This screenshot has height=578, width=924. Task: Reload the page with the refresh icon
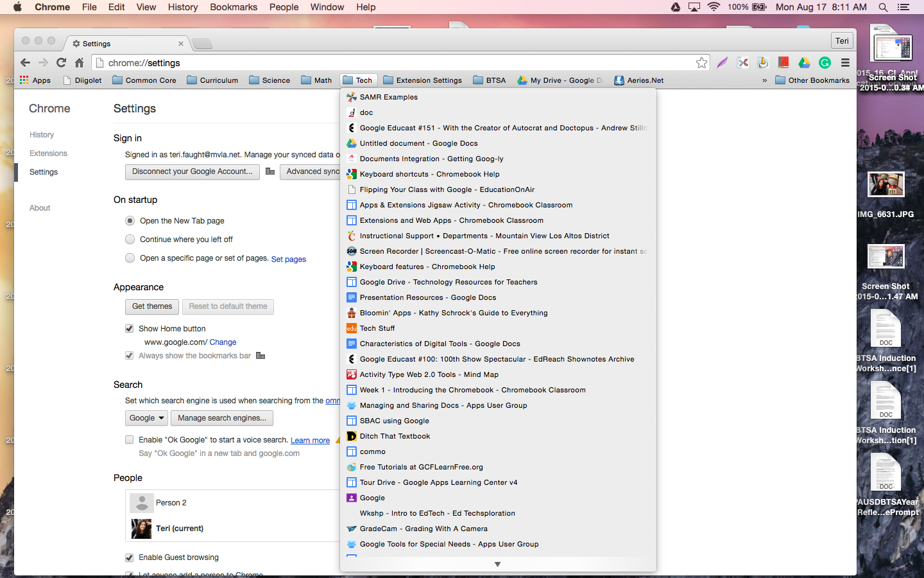click(61, 62)
